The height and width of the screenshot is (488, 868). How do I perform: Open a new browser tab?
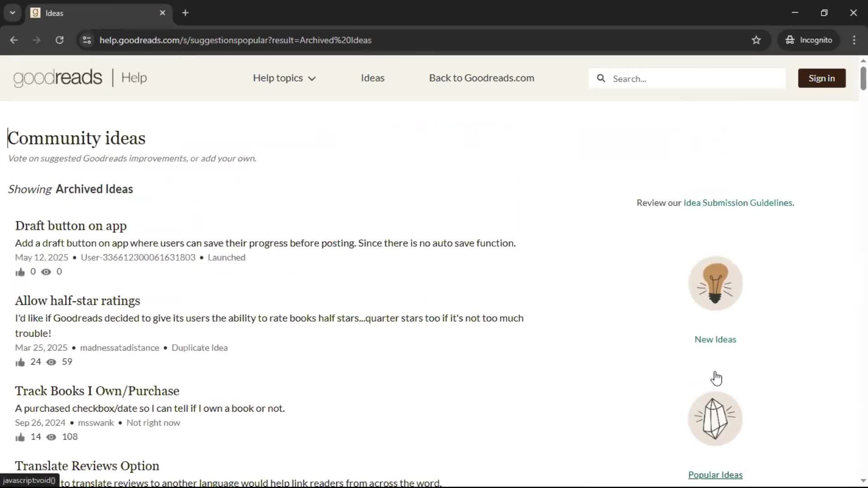pyautogui.click(x=185, y=13)
